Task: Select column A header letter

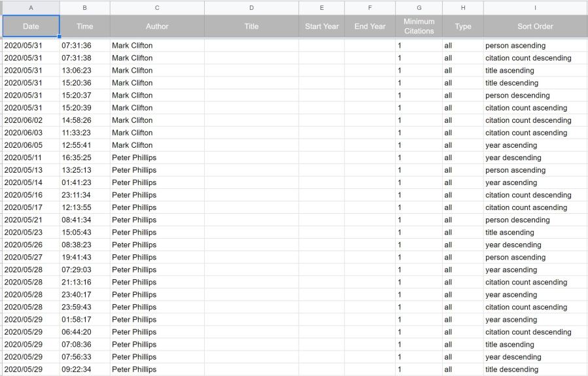Action: pos(31,7)
